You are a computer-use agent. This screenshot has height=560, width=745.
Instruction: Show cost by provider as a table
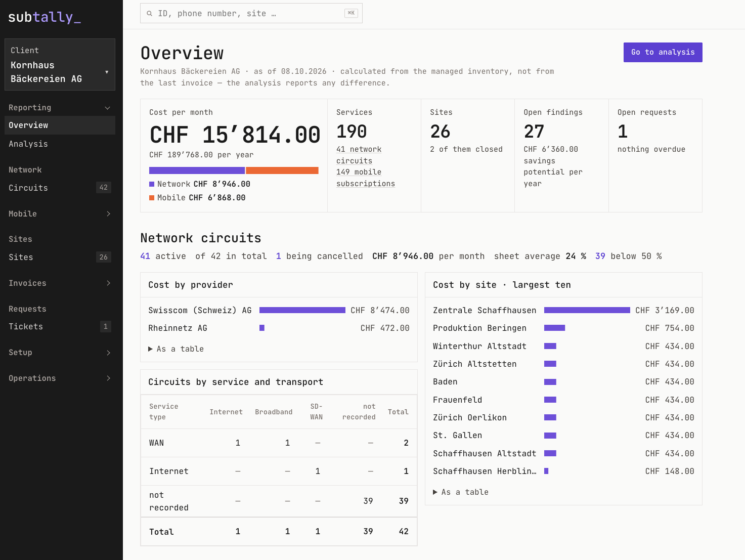tap(176, 349)
